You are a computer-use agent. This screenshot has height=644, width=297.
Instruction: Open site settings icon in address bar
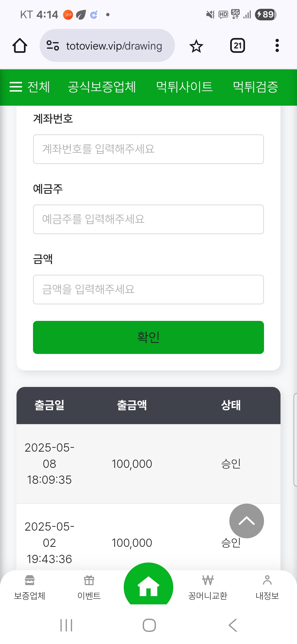tap(53, 45)
